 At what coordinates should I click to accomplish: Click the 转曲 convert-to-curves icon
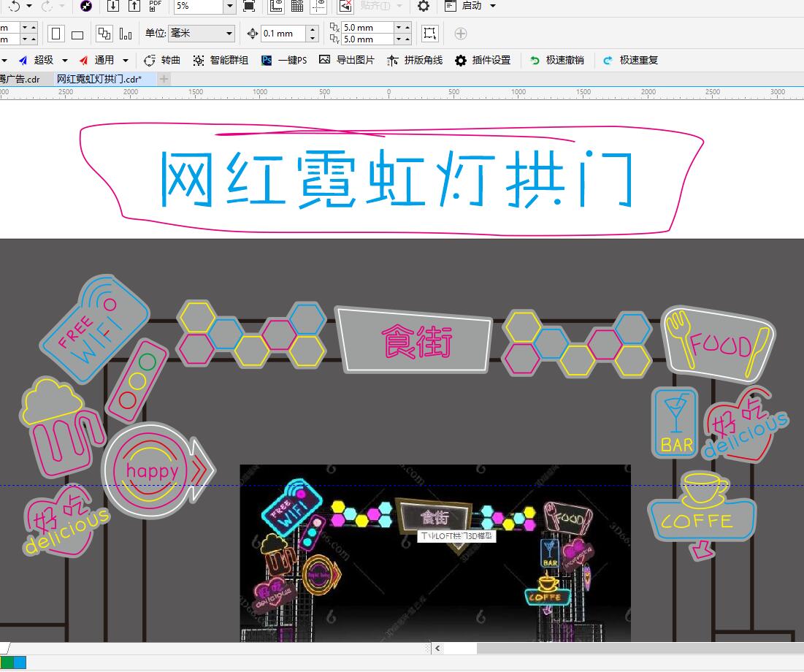pyautogui.click(x=149, y=61)
